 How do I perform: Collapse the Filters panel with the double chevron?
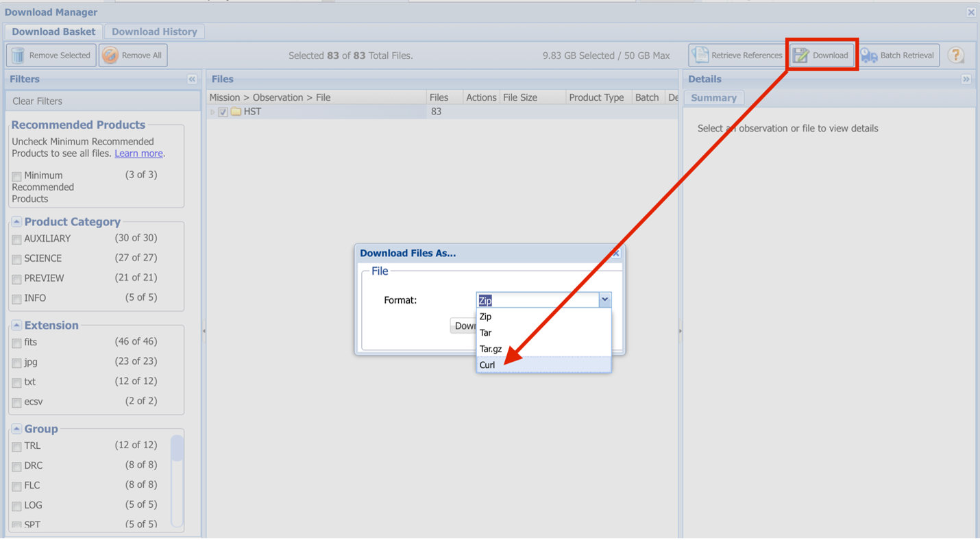(x=192, y=79)
